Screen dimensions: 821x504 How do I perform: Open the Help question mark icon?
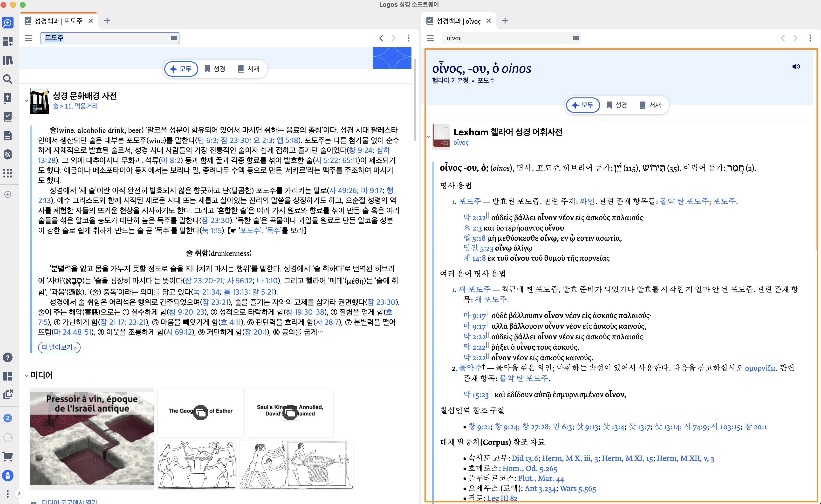[8, 357]
